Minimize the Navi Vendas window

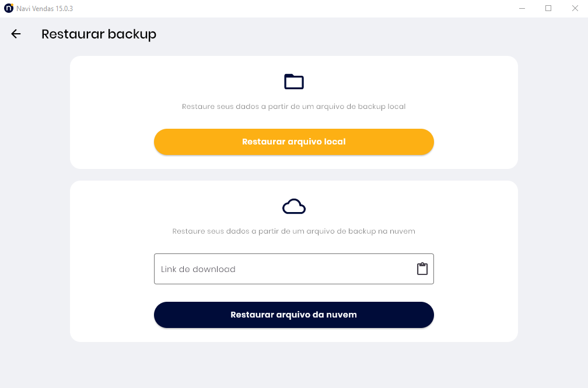(x=523, y=9)
